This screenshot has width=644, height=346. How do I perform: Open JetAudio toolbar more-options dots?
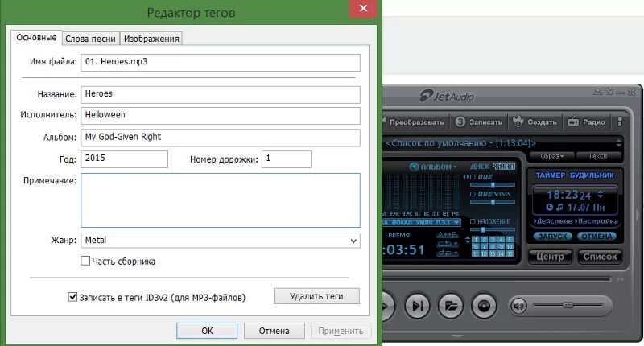[620, 122]
